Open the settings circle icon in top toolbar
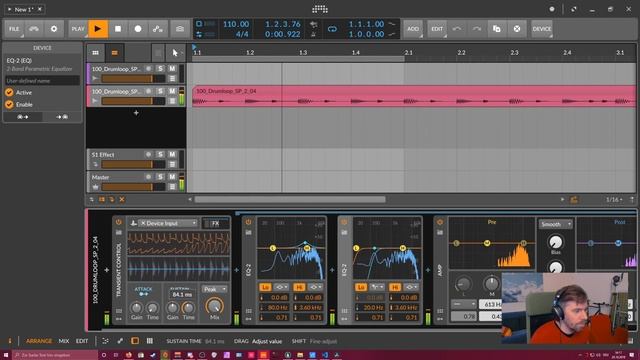Viewport: 640px width, 360px height. pyautogui.click(x=54, y=29)
